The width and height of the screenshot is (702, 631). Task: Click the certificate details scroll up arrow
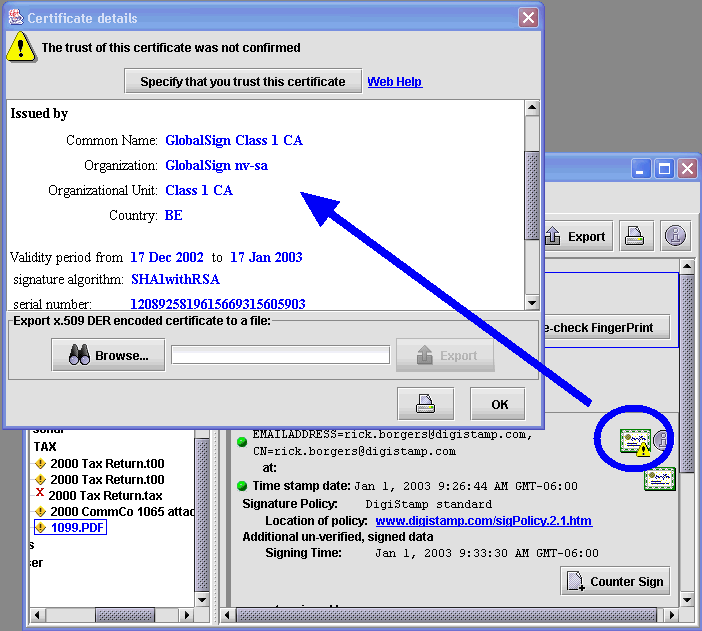pyautogui.click(x=532, y=107)
